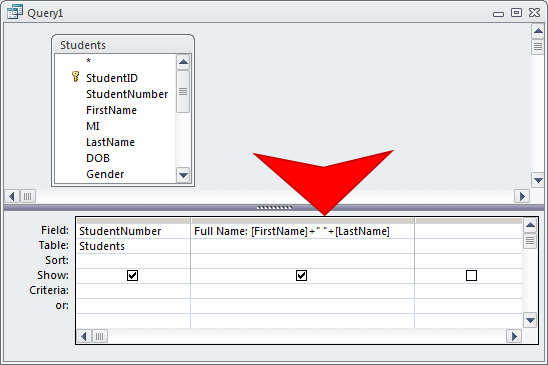The width and height of the screenshot is (548, 365).
Task: Click design grid vertical scroll down arrow
Action: pyautogui.click(x=530, y=320)
